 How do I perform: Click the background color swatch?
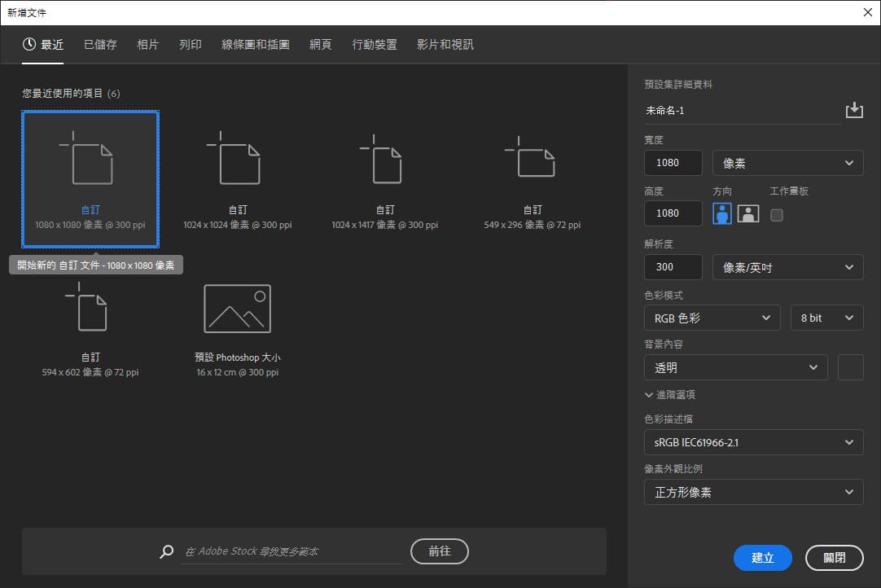[850, 367]
